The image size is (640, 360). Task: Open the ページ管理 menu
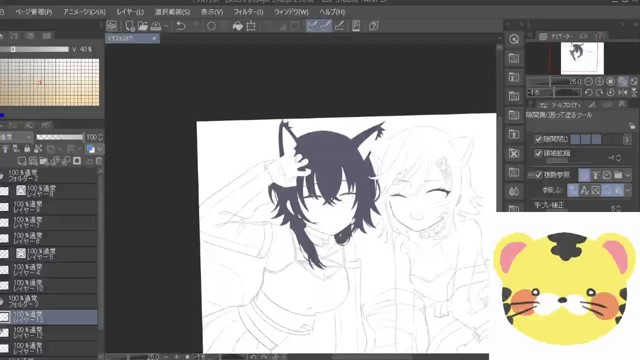coord(33,12)
